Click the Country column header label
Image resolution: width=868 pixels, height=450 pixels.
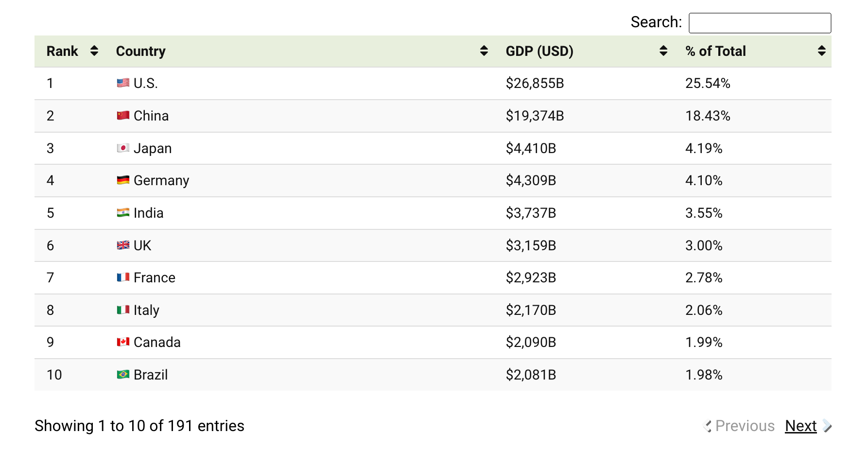pos(140,51)
